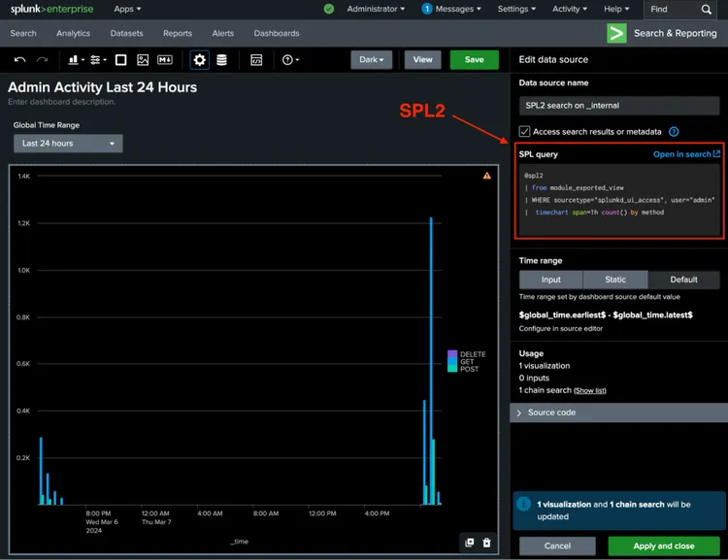Uncheck Access search results or metadata
728x560 pixels.
525,132
